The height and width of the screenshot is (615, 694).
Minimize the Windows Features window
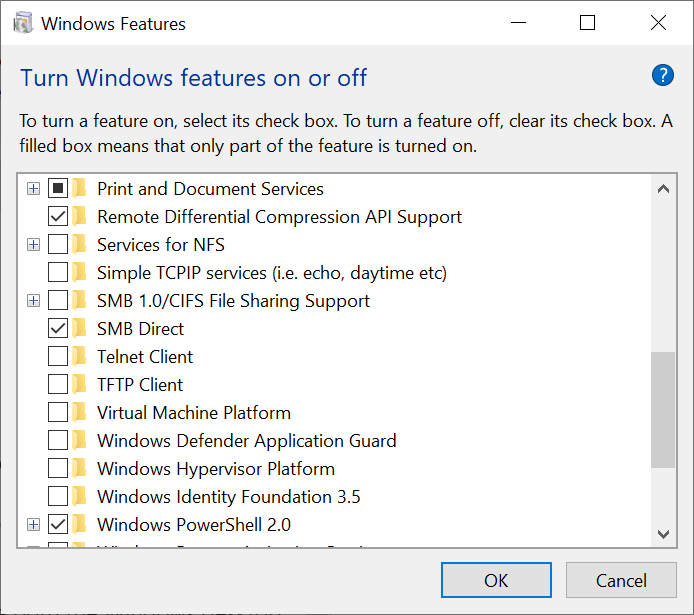coord(518,23)
